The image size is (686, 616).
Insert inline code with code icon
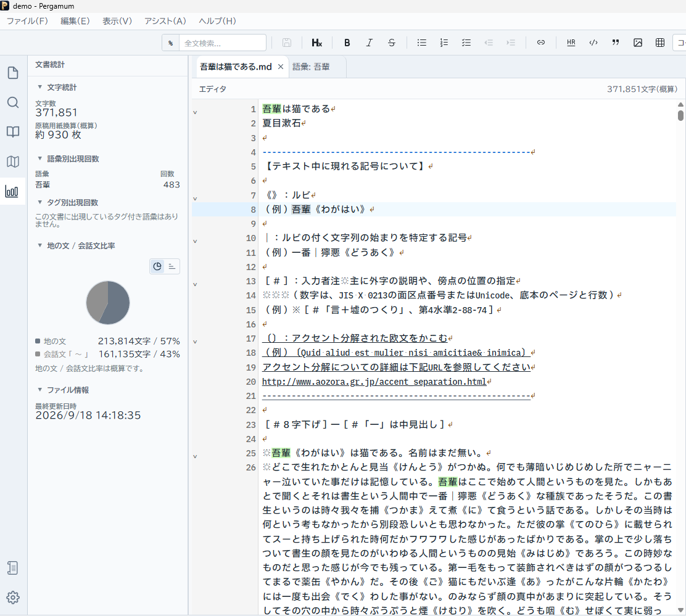[593, 43]
